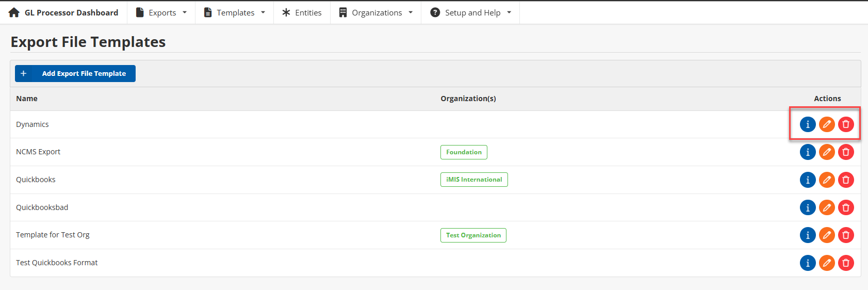Image resolution: width=868 pixels, height=290 pixels.
Task: Open the Entities menu item
Action: pyautogui.click(x=302, y=12)
